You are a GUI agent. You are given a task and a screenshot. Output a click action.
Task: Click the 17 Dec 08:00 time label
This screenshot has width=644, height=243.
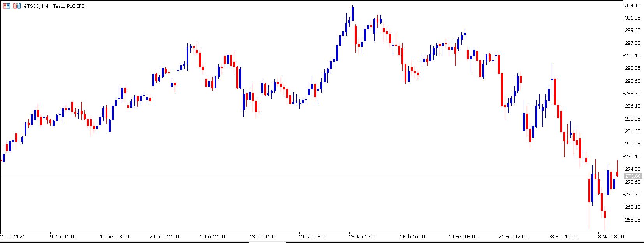(114, 236)
